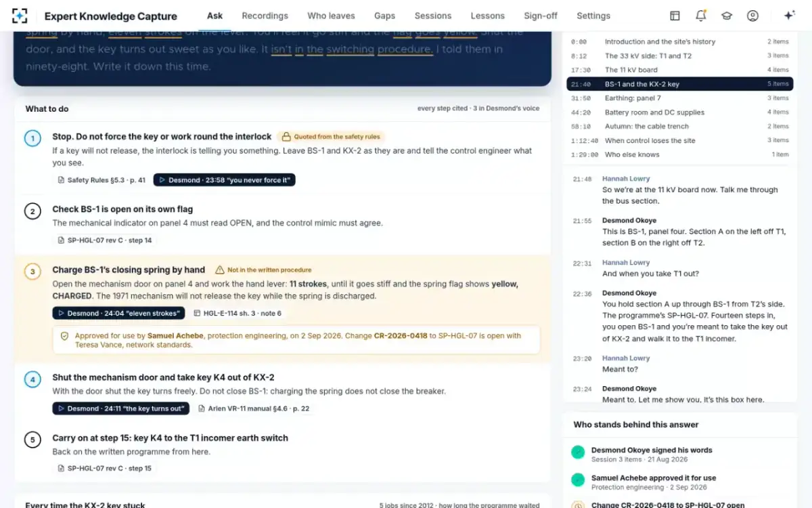Click transcript timestamp 21:55

(x=582, y=221)
